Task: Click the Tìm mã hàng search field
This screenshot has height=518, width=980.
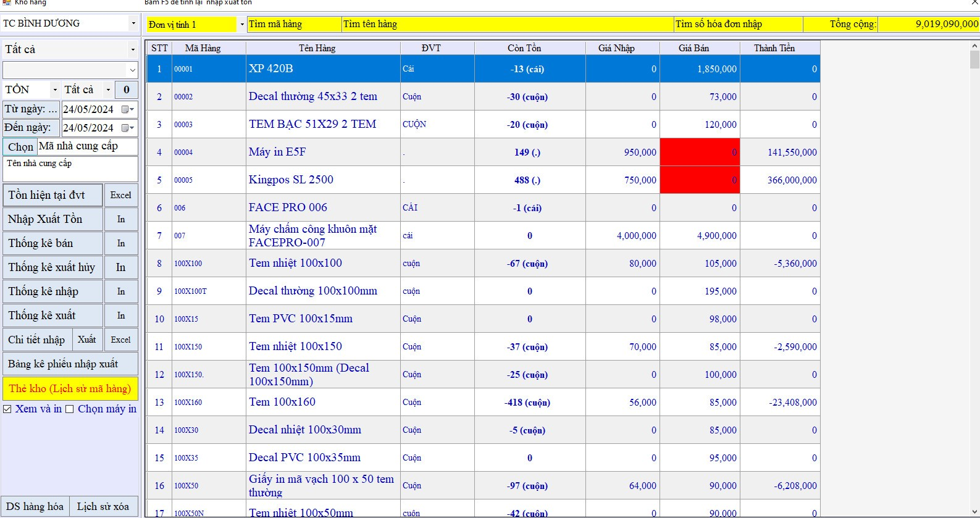Action: tap(295, 24)
